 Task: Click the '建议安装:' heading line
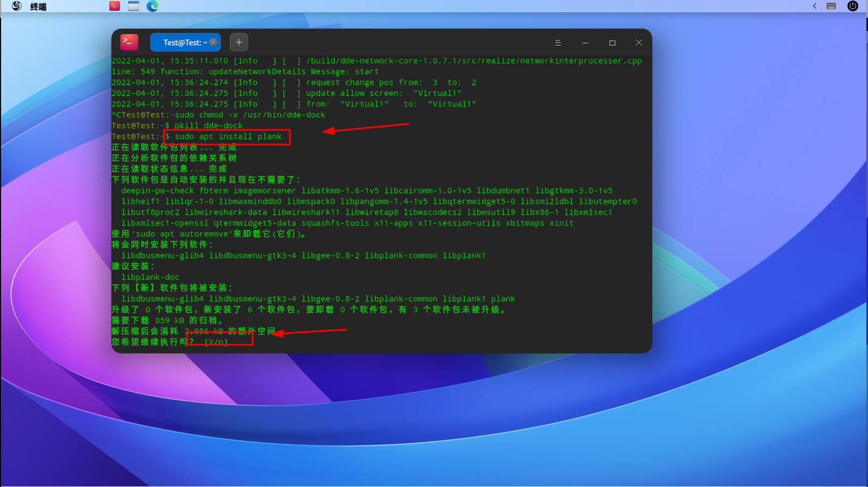[133, 266]
